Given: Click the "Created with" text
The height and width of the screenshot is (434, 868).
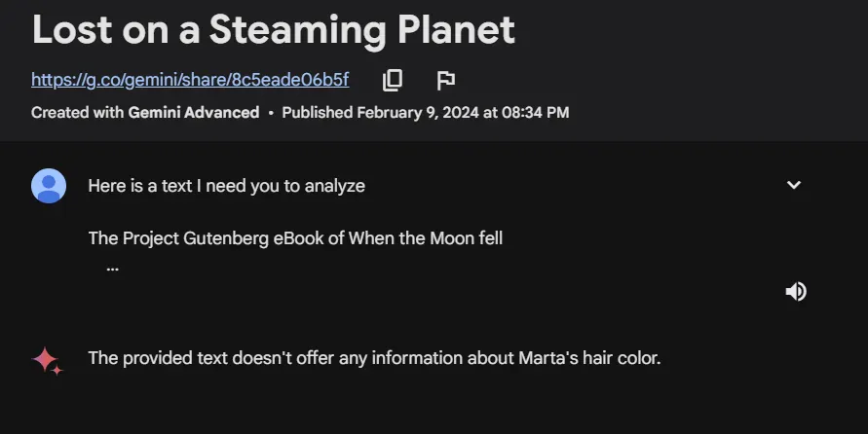Looking at the screenshot, I should pos(78,113).
